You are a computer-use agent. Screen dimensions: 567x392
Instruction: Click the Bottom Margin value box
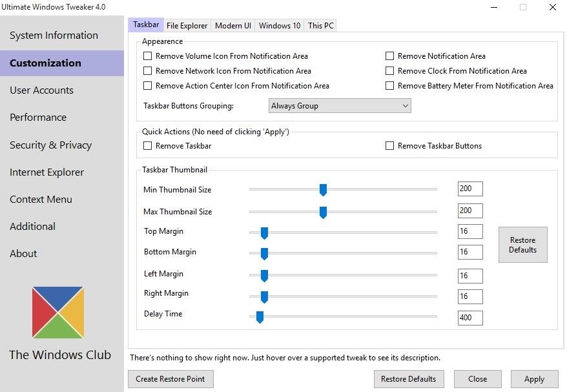point(470,252)
